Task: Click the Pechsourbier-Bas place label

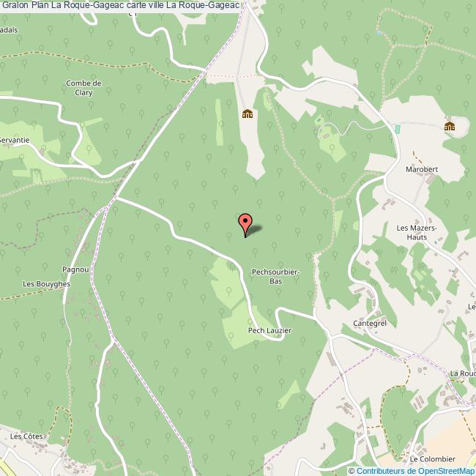Action: pos(275,277)
